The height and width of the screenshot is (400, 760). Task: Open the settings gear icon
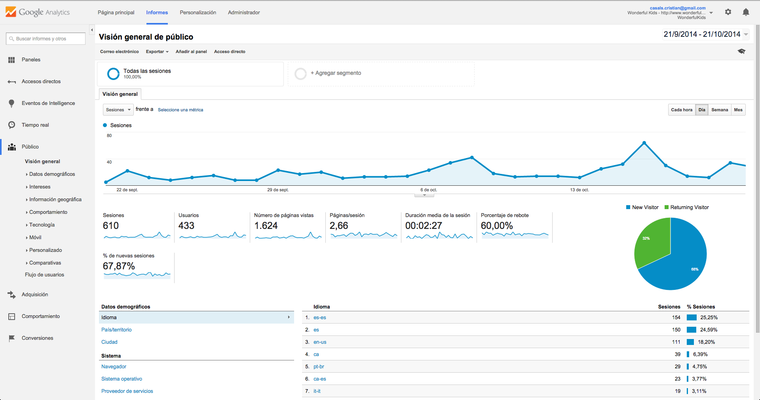(728, 12)
